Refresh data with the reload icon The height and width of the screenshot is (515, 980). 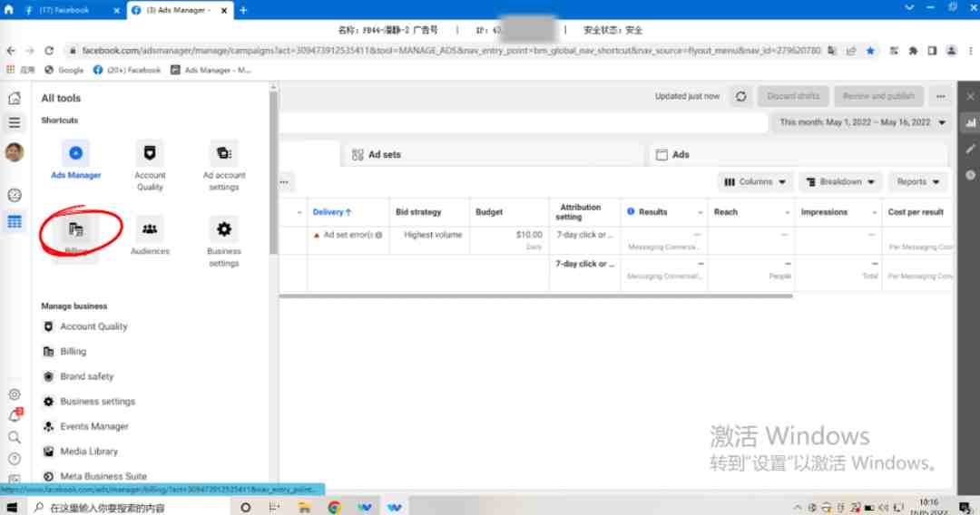point(740,96)
